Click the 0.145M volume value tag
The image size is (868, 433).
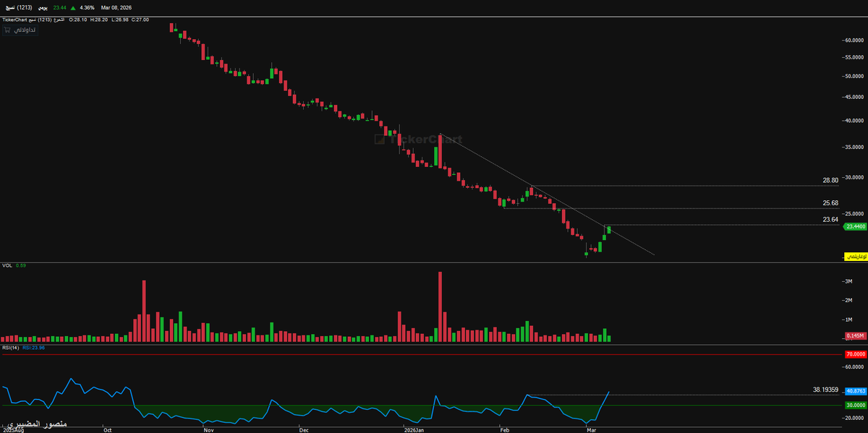(856, 337)
